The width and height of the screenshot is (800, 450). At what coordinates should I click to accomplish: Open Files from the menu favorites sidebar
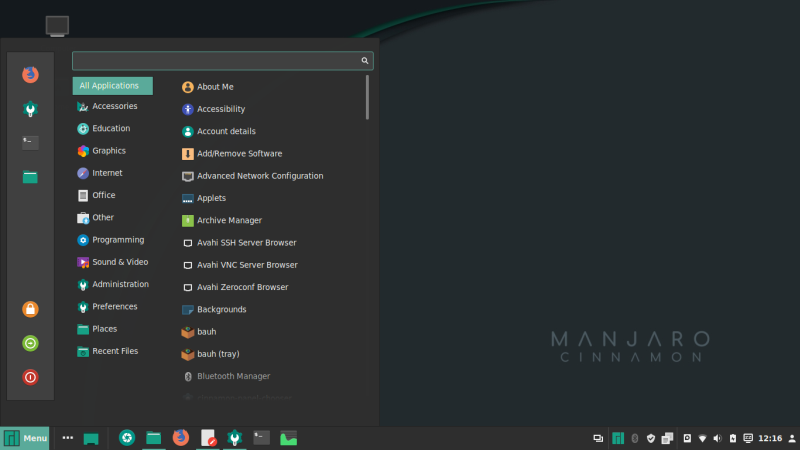click(x=30, y=177)
